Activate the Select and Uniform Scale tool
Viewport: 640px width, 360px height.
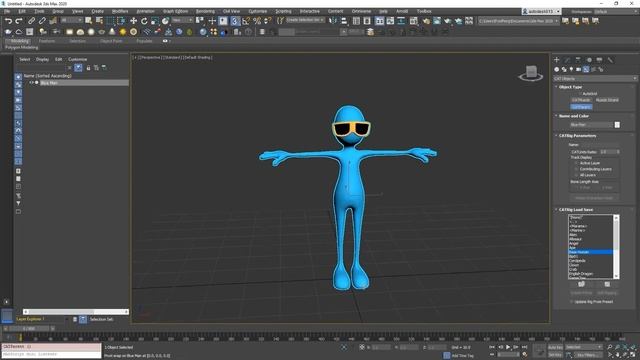pos(155,21)
